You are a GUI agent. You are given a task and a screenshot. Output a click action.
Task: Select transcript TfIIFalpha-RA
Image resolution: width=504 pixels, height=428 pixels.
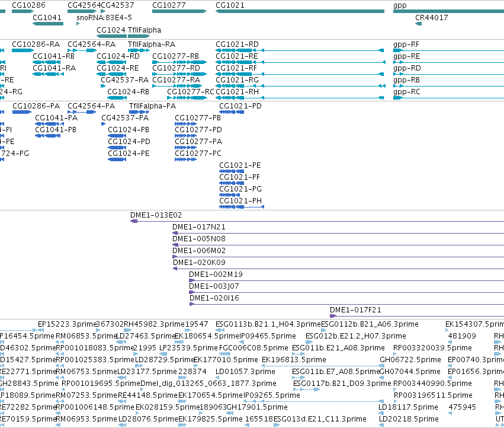click(152, 44)
